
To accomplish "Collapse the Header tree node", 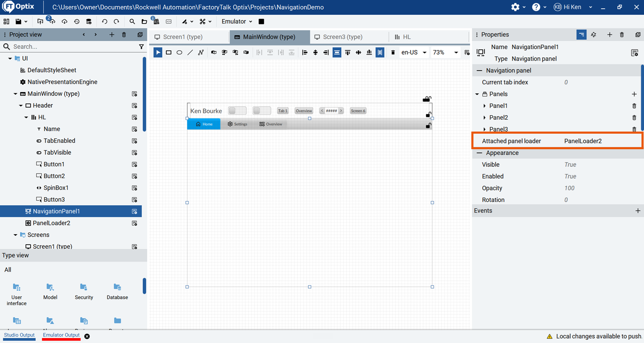I will pos(21,106).
